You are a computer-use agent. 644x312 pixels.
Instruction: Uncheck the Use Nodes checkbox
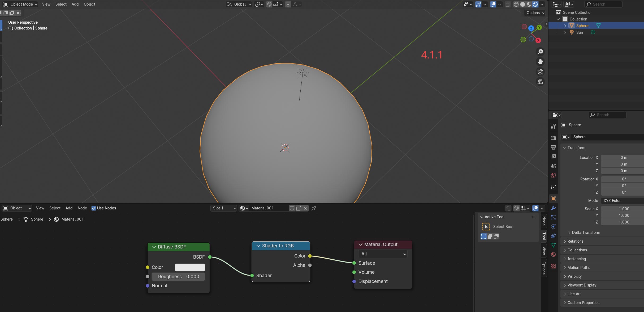[94, 208]
